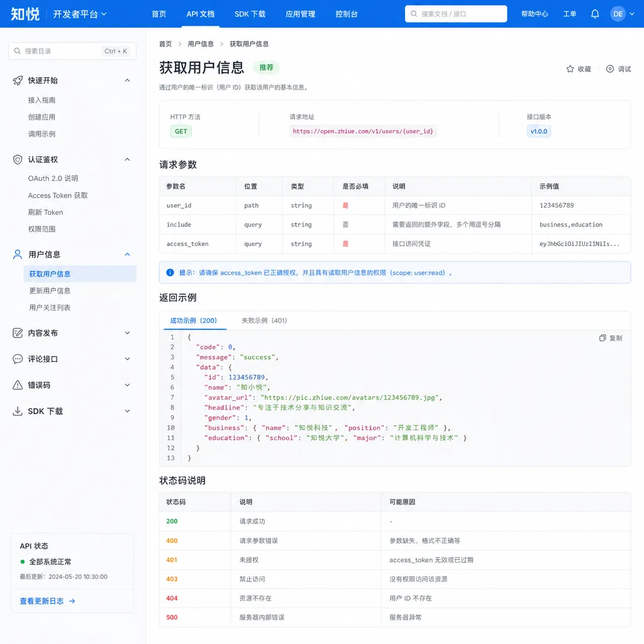The width and height of the screenshot is (644, 644).
Task: Focus the 搜索目录 sidebar search field
Action: [72, 51]
